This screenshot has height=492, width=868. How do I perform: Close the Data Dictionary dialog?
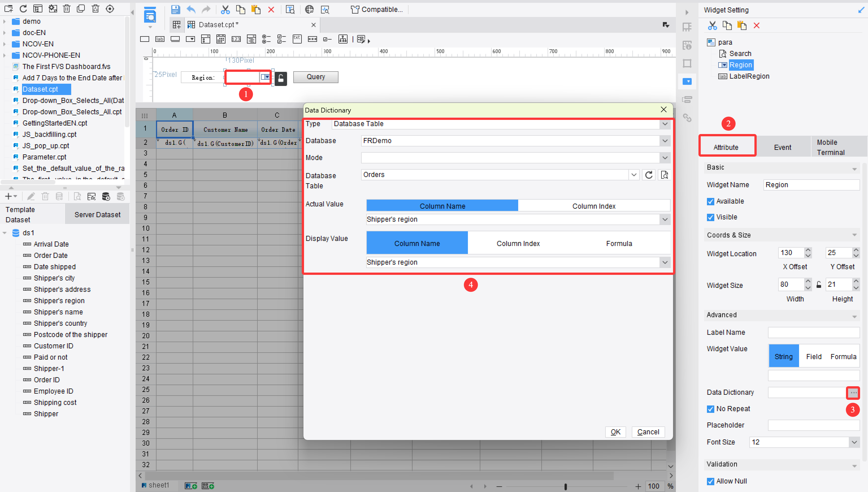663,110
